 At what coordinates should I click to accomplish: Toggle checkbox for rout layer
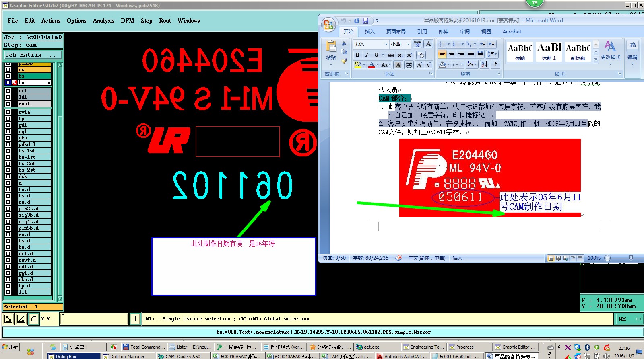tap(8, 104)
